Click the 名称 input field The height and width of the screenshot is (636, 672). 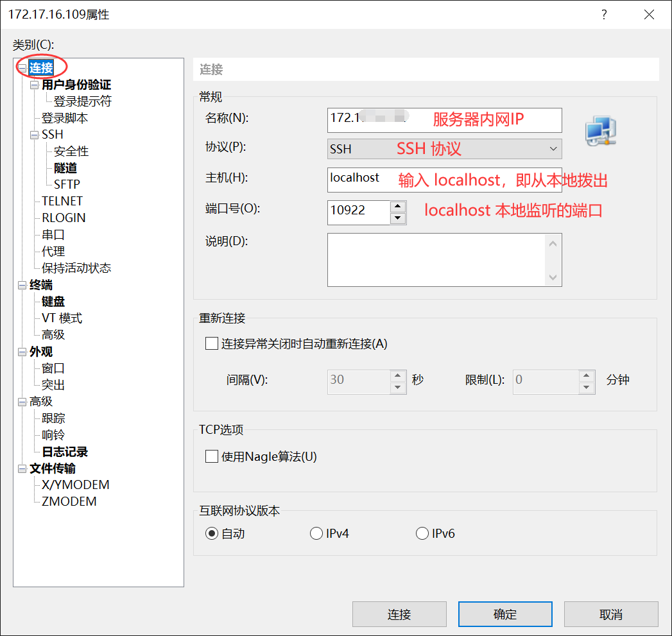click(x=443, y=120)
